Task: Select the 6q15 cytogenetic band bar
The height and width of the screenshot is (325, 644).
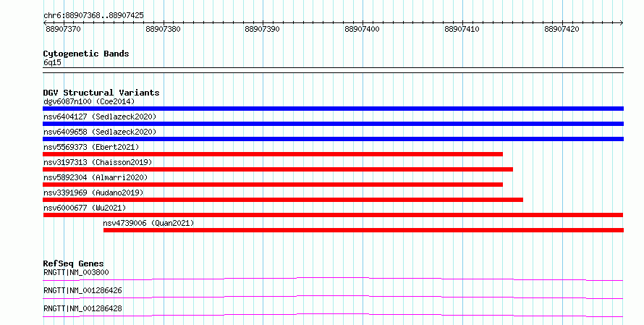Action: (333, 70)
